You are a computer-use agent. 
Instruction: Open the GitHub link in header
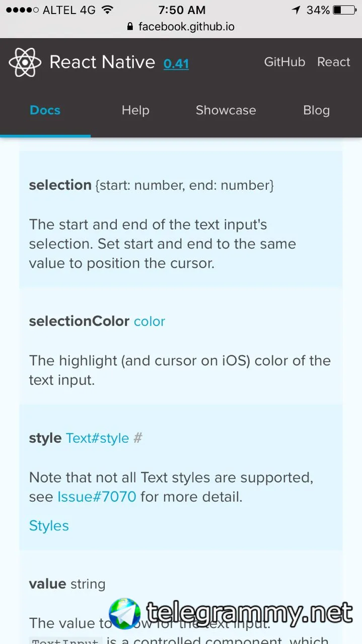point(284,62)
